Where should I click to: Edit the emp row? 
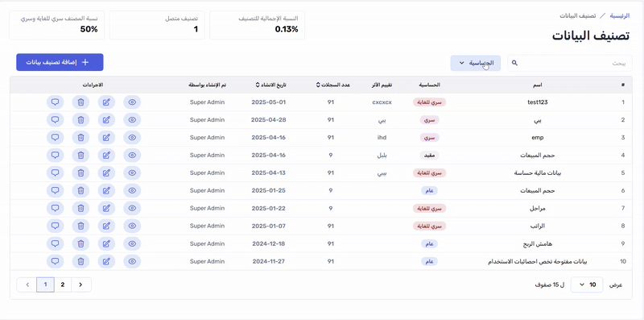106,137
